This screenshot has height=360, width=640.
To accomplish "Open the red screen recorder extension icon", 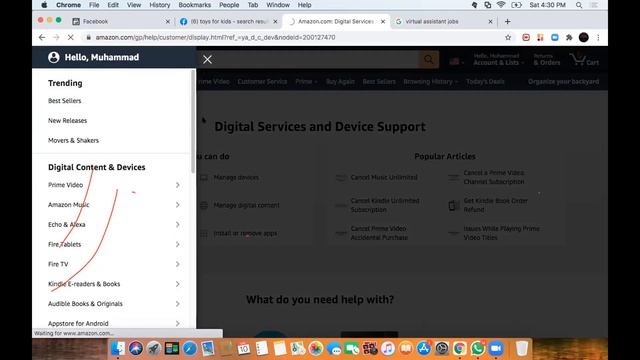I will 526,37.
